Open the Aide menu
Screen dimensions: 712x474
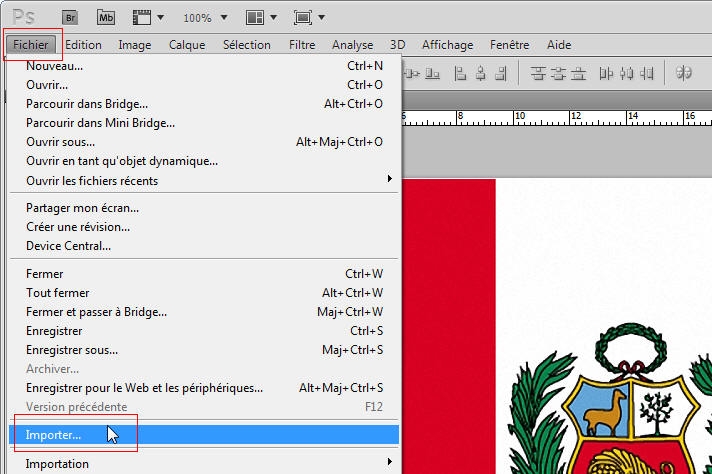pyautogui.click(x=559, y=44)
